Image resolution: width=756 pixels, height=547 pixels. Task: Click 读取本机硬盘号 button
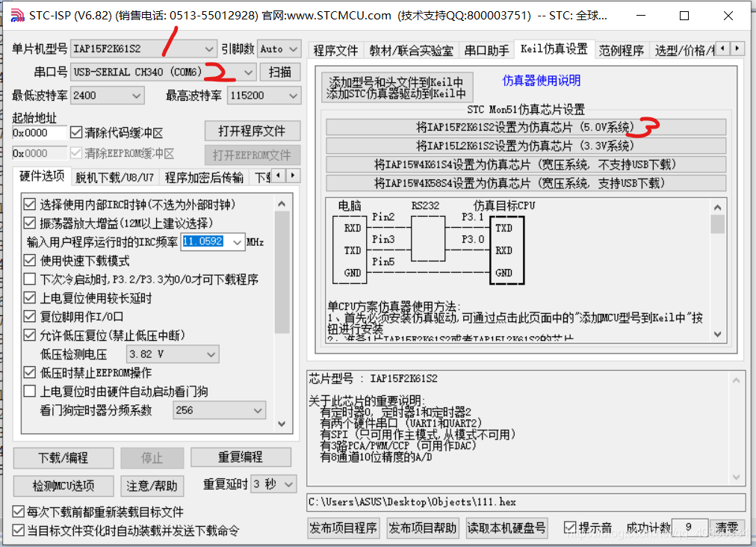tap(506, 528)
